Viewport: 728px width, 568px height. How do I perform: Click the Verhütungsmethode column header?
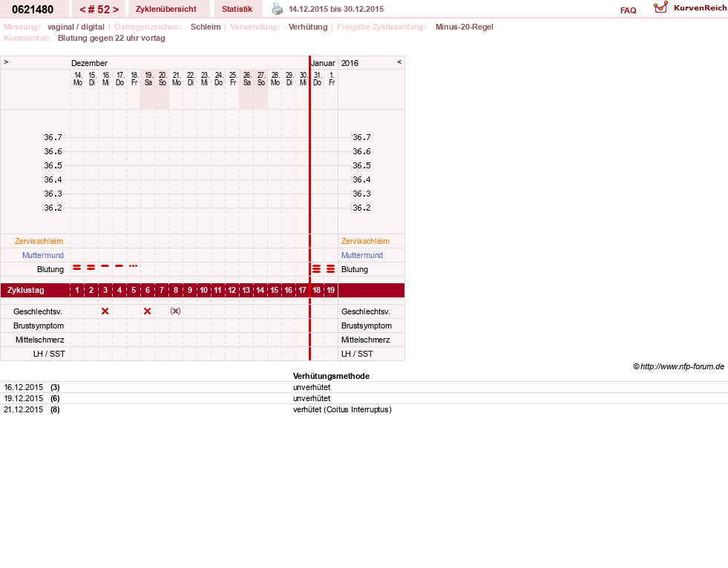(x=331, y=376)
